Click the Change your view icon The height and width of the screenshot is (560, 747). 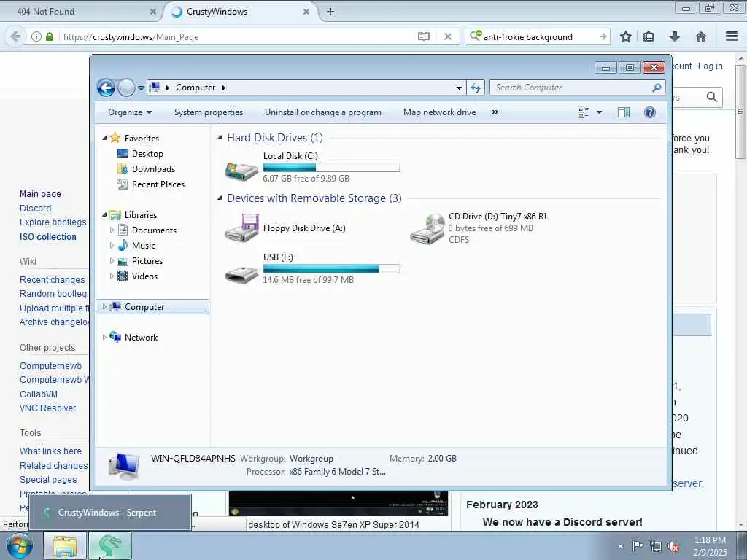(x=584, y=112)
